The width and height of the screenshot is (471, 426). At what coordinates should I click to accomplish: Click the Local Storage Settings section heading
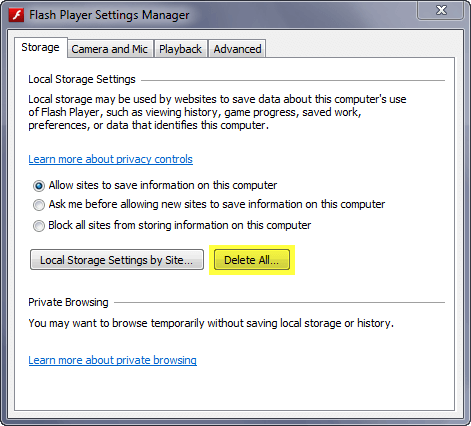pos(82,79)
